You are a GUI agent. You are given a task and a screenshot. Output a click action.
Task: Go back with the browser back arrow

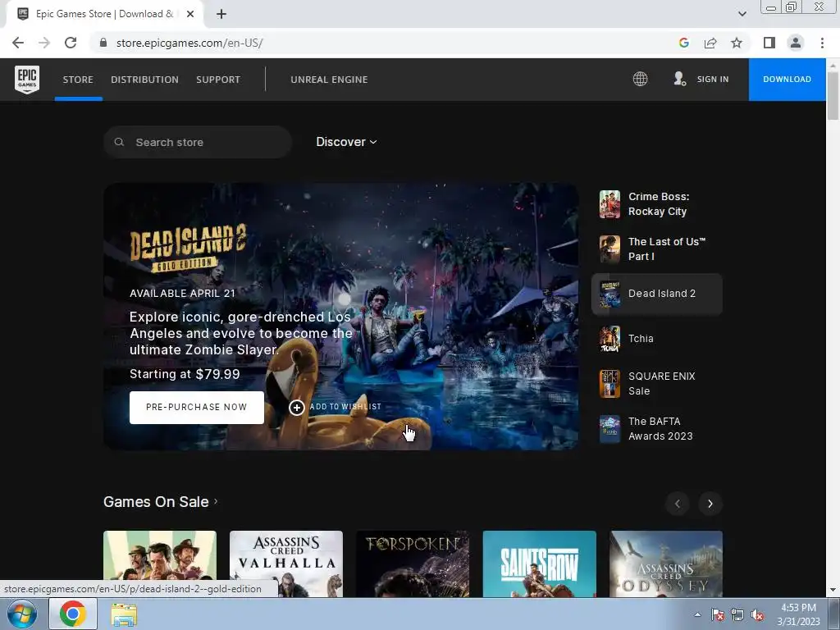[x=18, y=43]
